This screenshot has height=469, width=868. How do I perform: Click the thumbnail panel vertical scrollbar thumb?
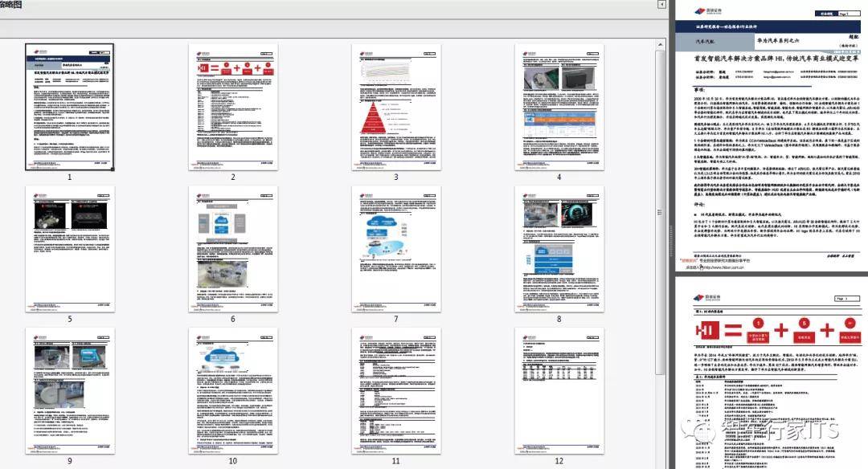click(660, 212)
